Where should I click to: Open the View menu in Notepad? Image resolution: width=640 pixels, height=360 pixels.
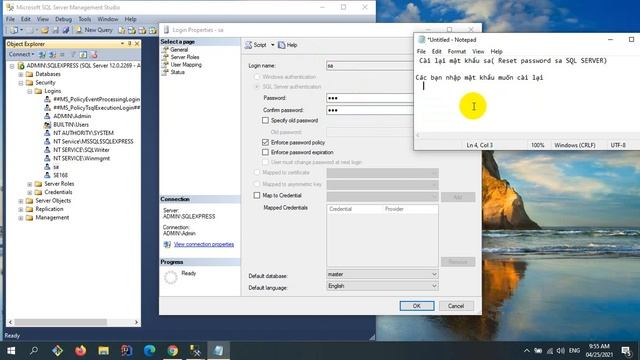(x=478, y=51)
